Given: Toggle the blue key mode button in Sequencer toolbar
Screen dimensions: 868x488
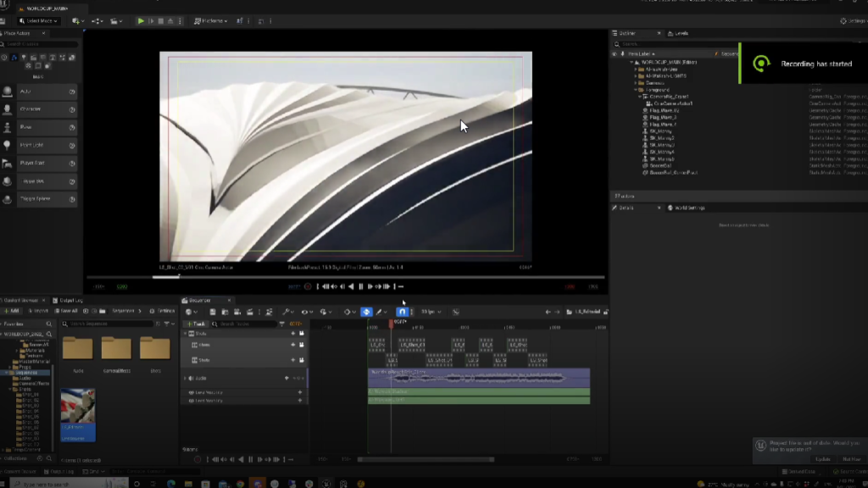Looking at the screenshot, I should click(366, 312).
